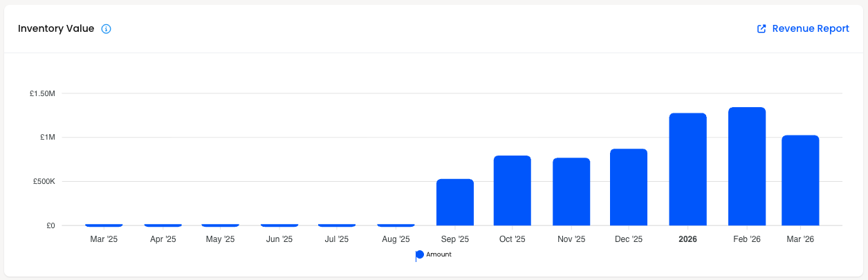Click the 2026 axis label
Image resolution: width=868 pixels, height=280 pixels.
click(687, 239)
